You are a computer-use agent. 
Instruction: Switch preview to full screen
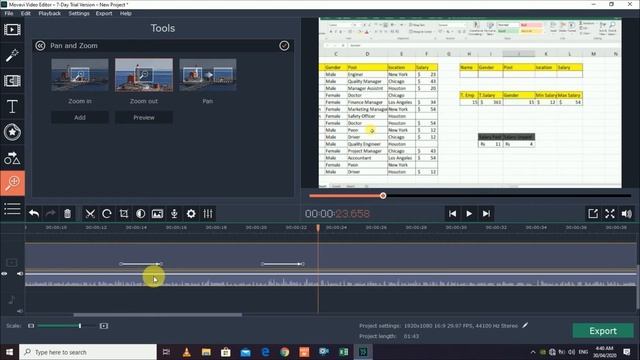tap(610, 213)
